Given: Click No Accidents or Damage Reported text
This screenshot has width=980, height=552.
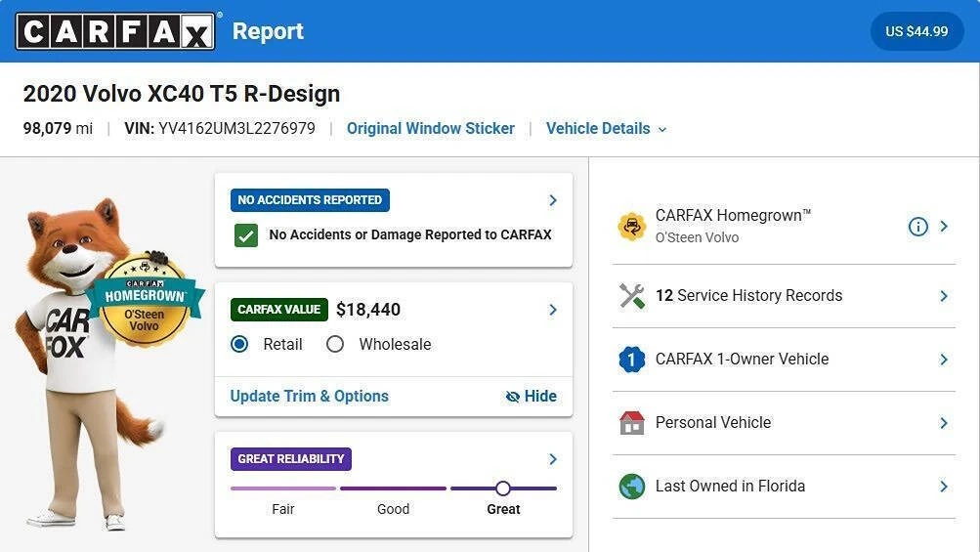Looking at the screenshot, I should pos(410,235).
